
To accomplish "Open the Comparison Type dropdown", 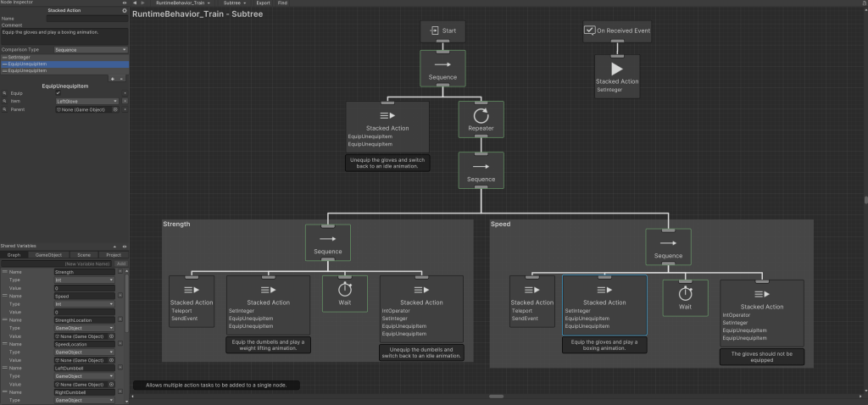I will click(x=90, y=50).
